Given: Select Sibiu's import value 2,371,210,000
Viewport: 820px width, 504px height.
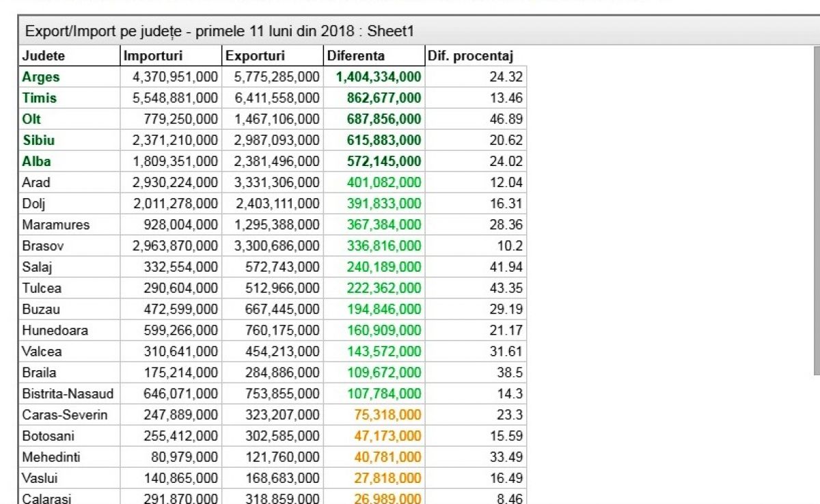Looking at the screenshot, I should pyautogui.click(x=171, y=141).
